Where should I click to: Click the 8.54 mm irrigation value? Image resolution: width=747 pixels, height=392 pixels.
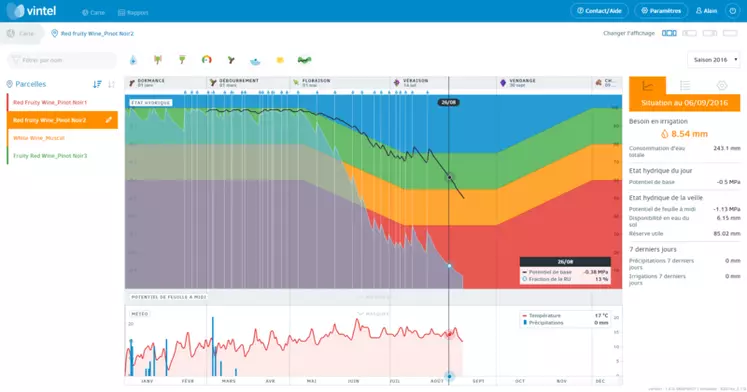[685, 134]
